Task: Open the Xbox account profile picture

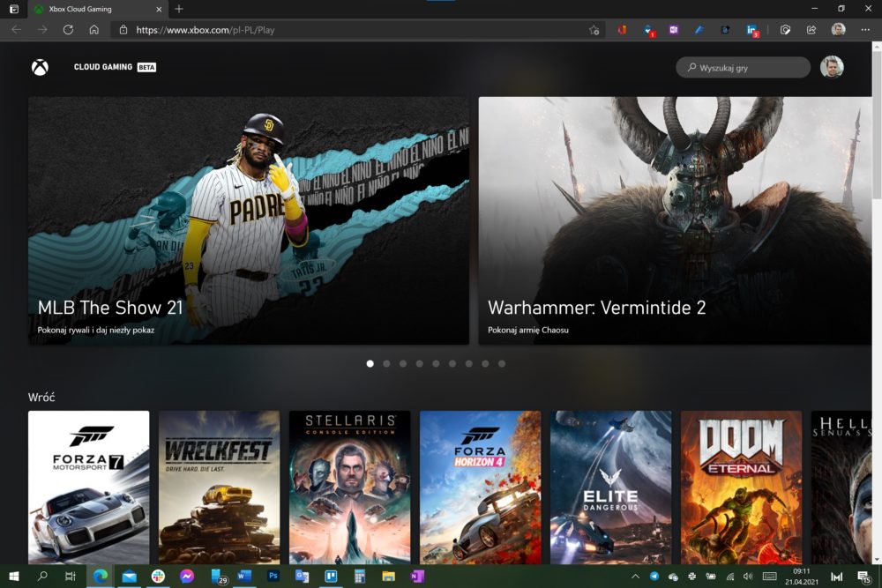Action: click(832, 68)
